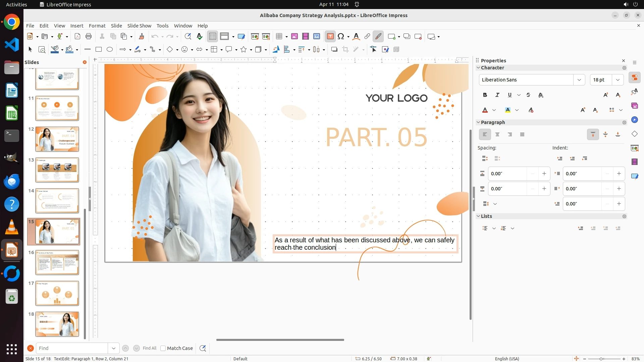Click the Insert Text Box icon

tap(330, 37)
